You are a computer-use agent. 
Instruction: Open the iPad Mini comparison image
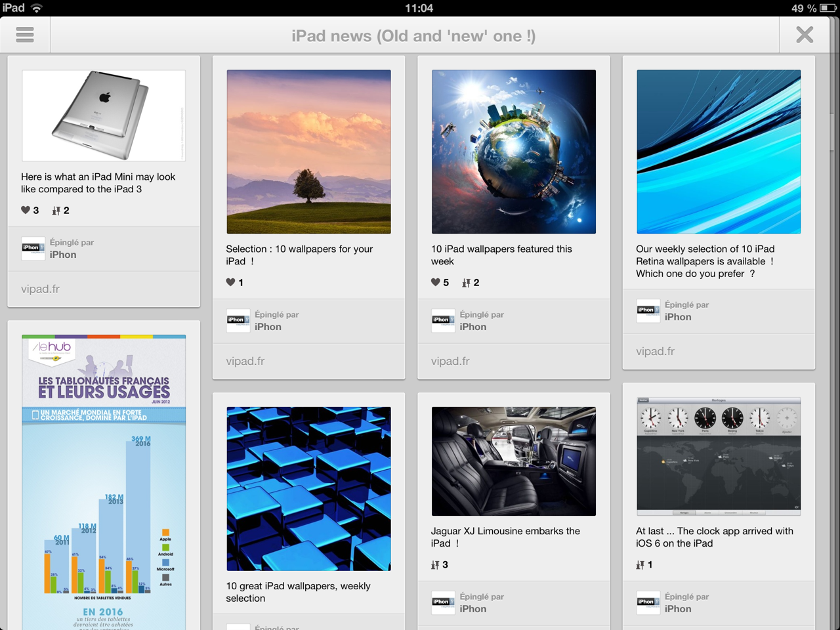click(x=104, y=115)
